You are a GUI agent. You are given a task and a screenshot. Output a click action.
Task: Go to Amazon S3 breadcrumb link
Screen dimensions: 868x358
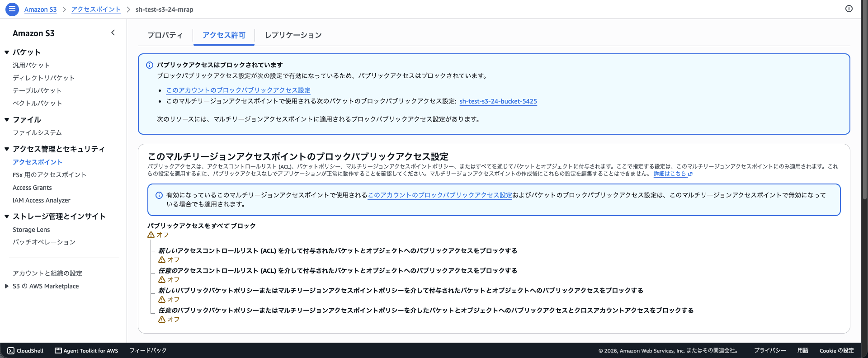point(41,9)
